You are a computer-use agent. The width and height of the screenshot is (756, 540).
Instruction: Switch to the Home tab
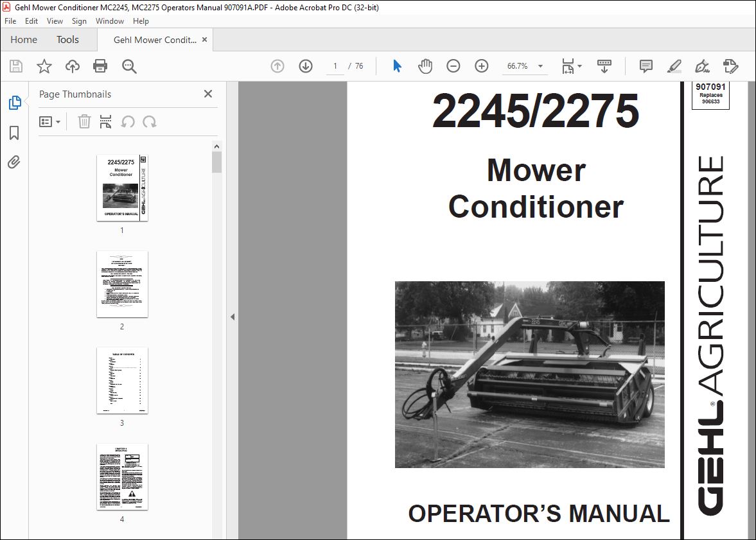(x=24, y=40)
